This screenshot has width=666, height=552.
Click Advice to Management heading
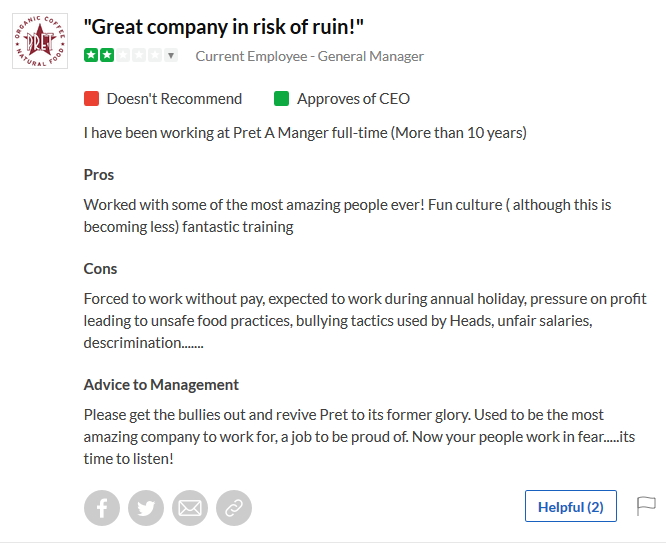[x=161, y=385]
